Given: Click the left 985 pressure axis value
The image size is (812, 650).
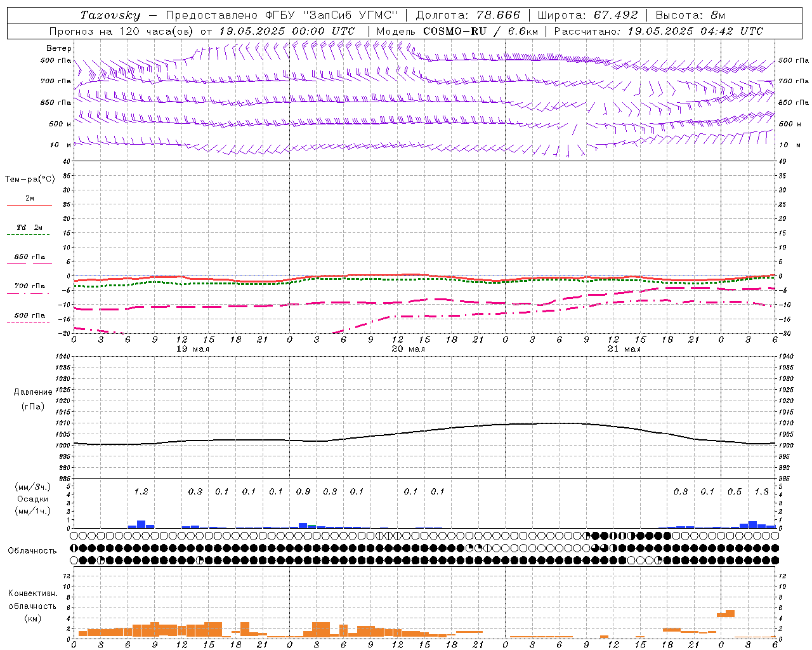Looking at the screenshot, I should pos(65,479).
